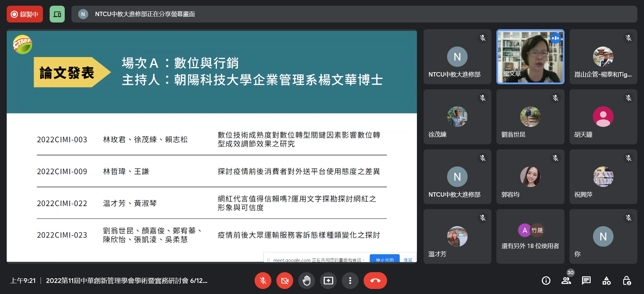Viewport: 644px width, 294px height.
Task: Expand the truncated meeting title
Action: pos(126,281)
